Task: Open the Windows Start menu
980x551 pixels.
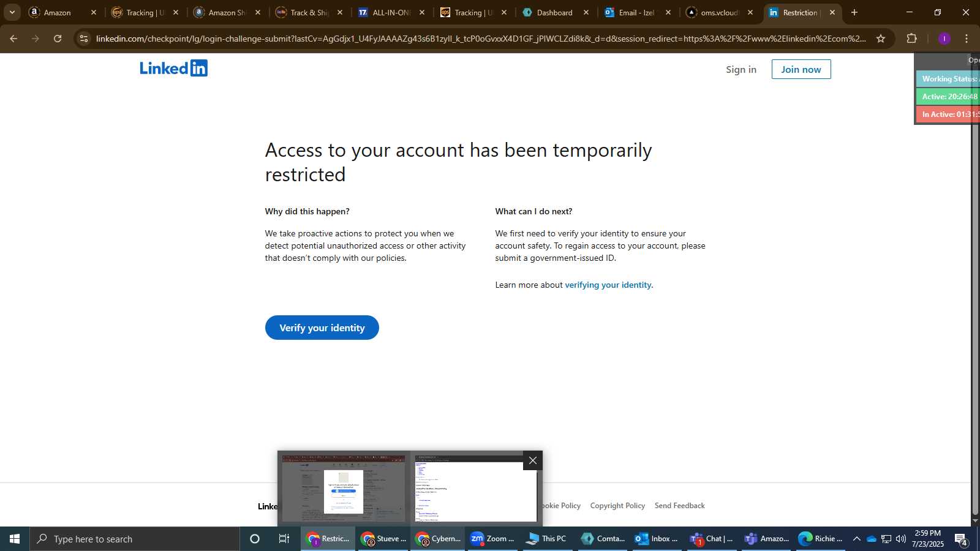Action: coord(15,539)
